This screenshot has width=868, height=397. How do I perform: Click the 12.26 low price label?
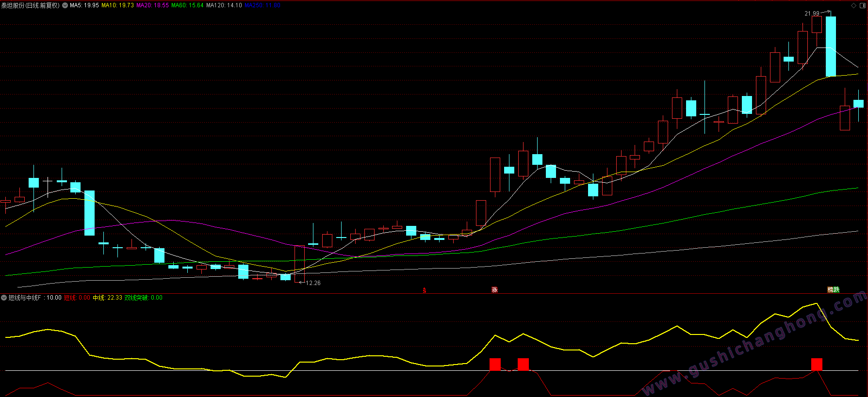click(313, 283)
